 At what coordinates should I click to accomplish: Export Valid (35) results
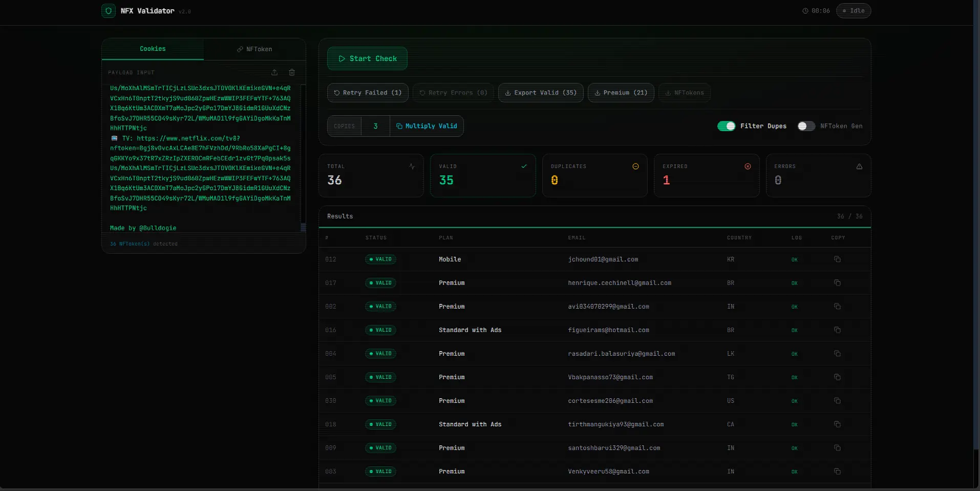point(541,93)
